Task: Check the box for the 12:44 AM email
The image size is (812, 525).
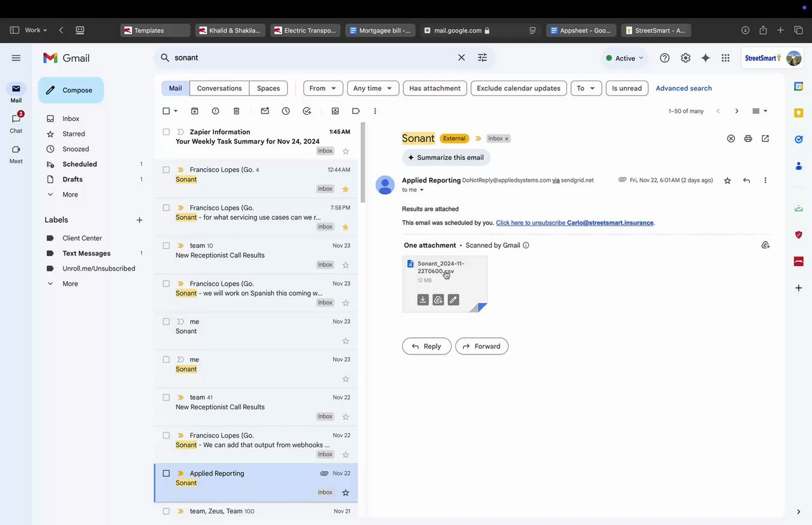Action: [x=166, y=170]
